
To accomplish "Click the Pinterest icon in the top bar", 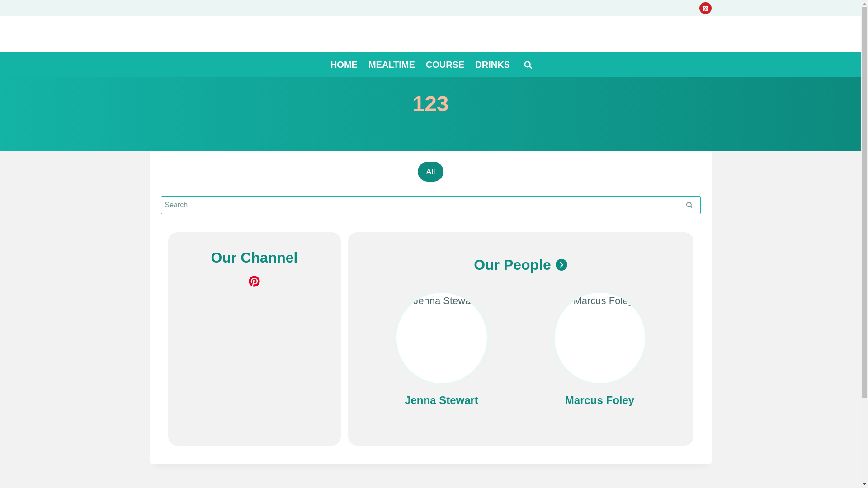I will 705,8.
